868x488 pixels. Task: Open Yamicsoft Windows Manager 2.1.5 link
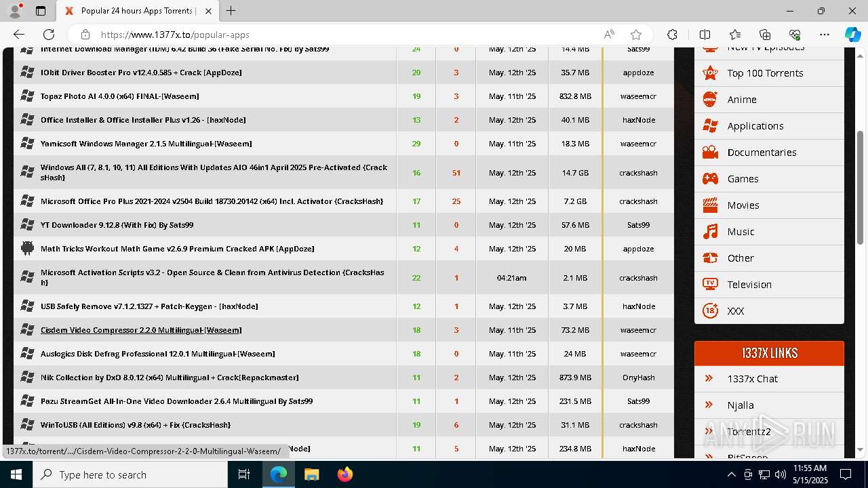146,144
